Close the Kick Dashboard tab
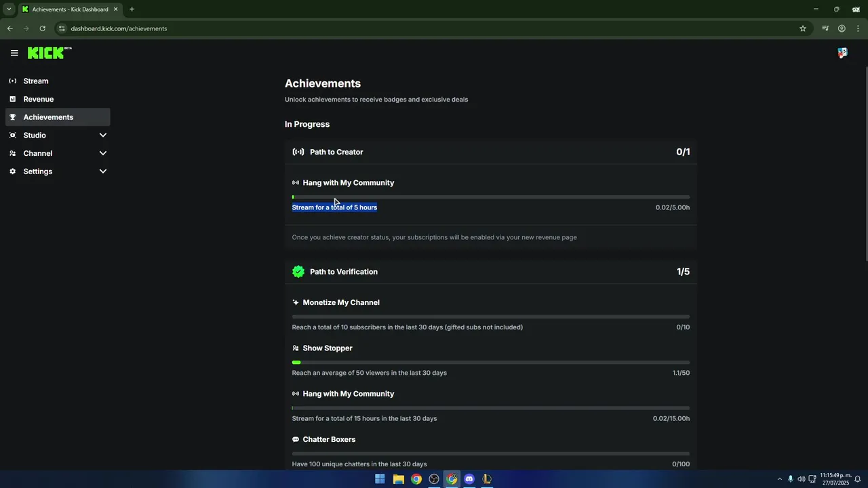This screenshot has width=868, height=488. click(x=116, y=9)
